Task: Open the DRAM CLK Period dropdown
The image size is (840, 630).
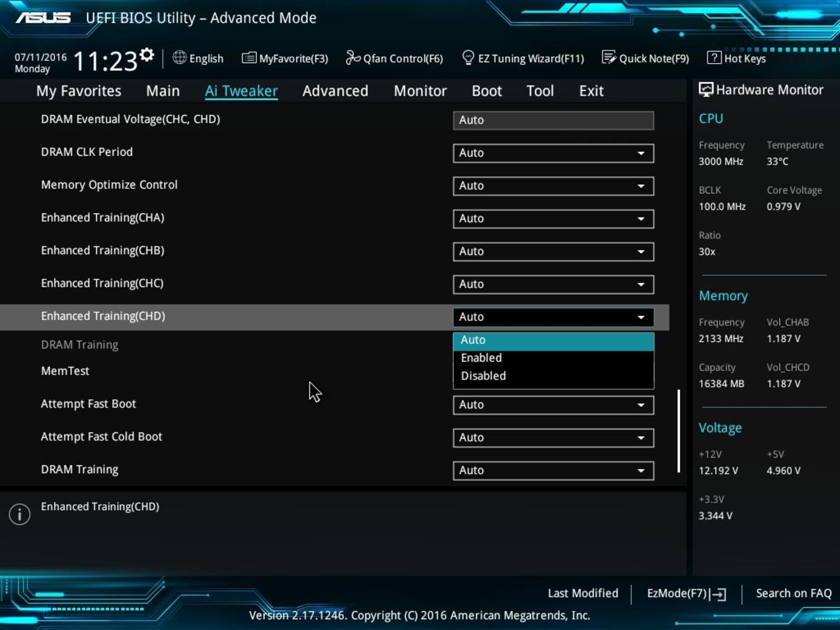Action: click(x=553, y=153)
